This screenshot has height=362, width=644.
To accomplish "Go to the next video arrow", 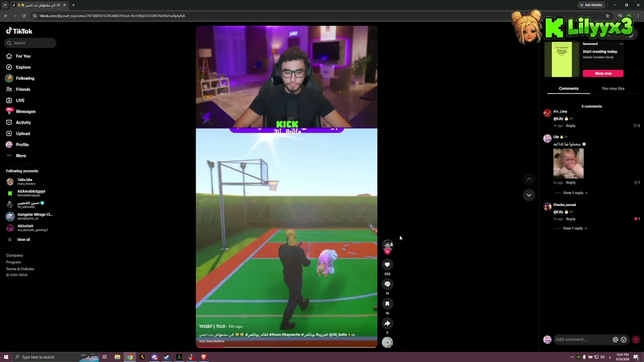I will (x=529, y=195).
